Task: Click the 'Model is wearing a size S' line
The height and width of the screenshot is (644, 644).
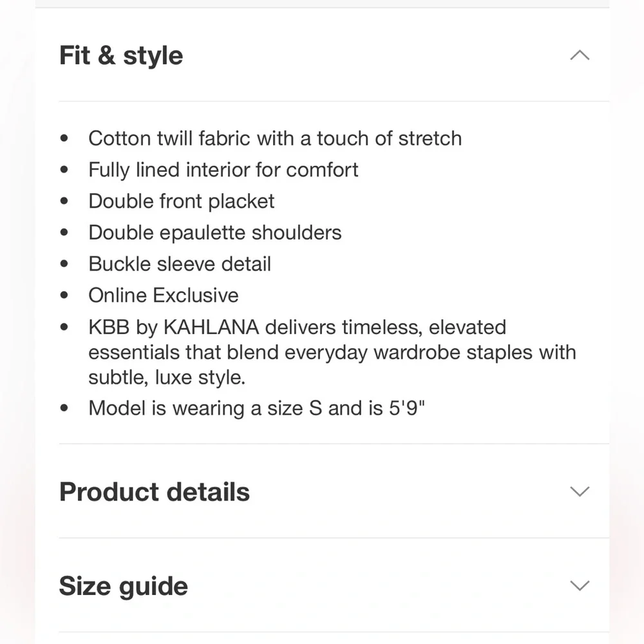Action: (256, 408)
